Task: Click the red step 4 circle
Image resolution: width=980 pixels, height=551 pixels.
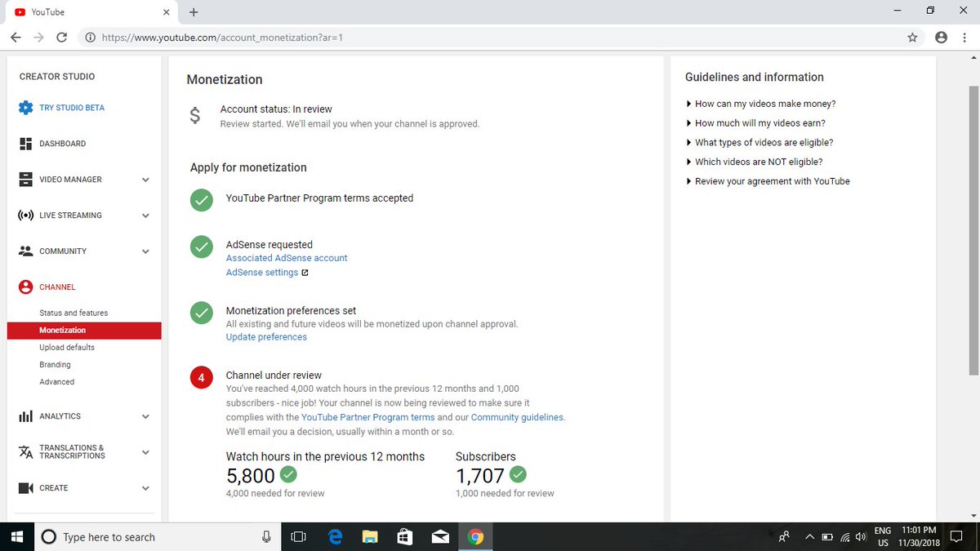Action: tap(201, 378)
